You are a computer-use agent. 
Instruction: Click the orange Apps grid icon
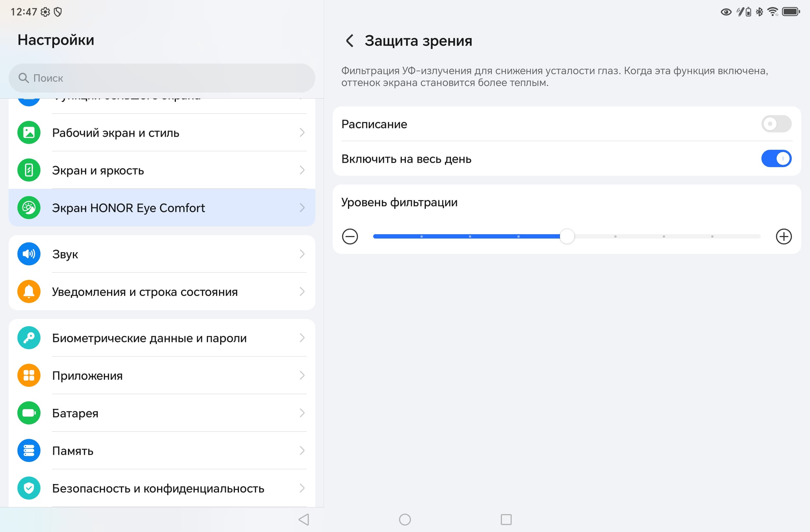click(x=29, y=375)
